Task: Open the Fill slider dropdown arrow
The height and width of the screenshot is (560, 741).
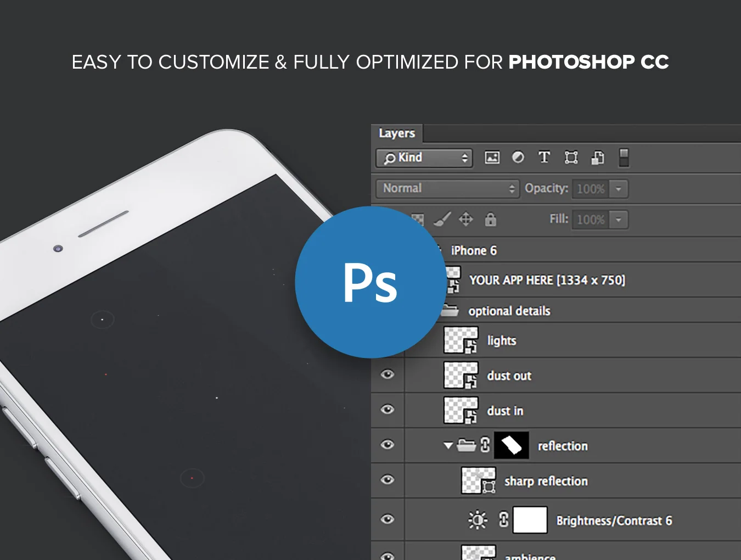Action: (x=619, y=220)
